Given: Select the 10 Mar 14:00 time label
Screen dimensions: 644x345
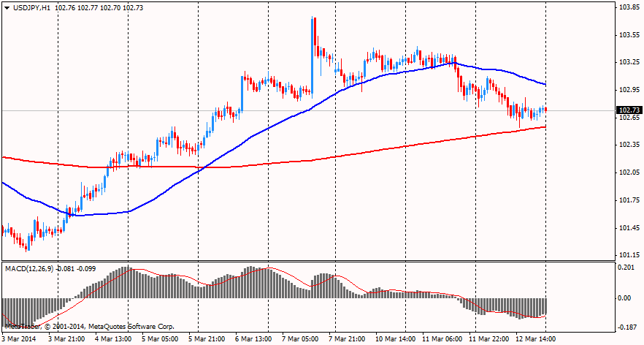Looking at the screenshot, I should coord(395,339).
